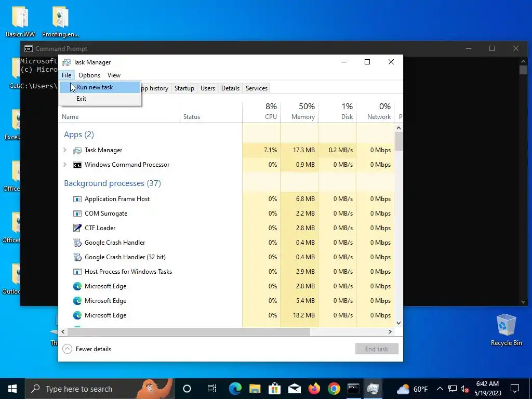Choose Exit from the File menu
Viewport: 532px width, 399px height.
(x=100, y=99)
